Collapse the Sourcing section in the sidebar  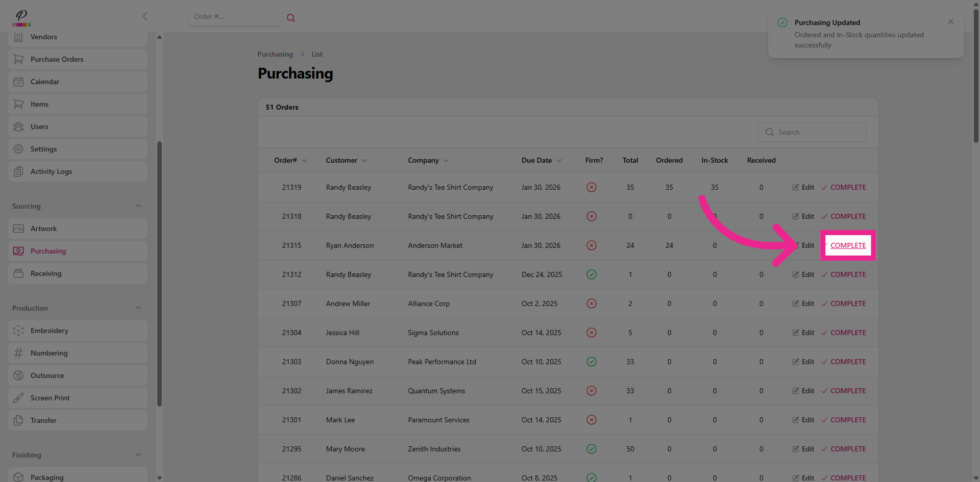coord(138,206)
